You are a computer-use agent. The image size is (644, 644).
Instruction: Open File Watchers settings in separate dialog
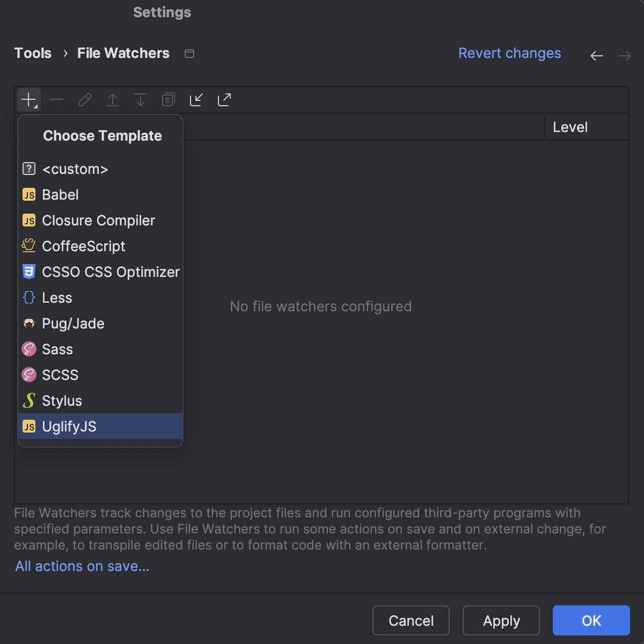189,54
